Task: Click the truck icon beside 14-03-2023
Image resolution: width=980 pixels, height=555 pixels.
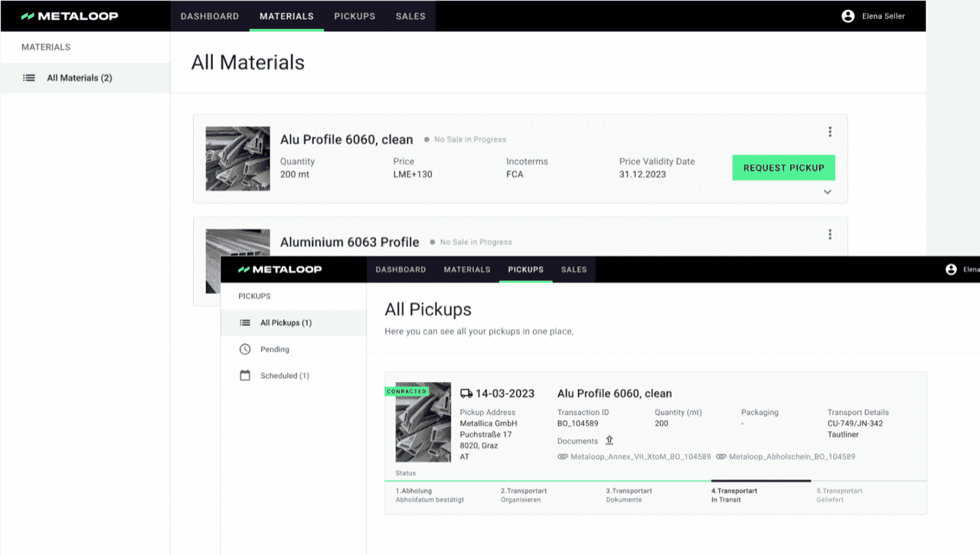Action: [x=466, y=393]
